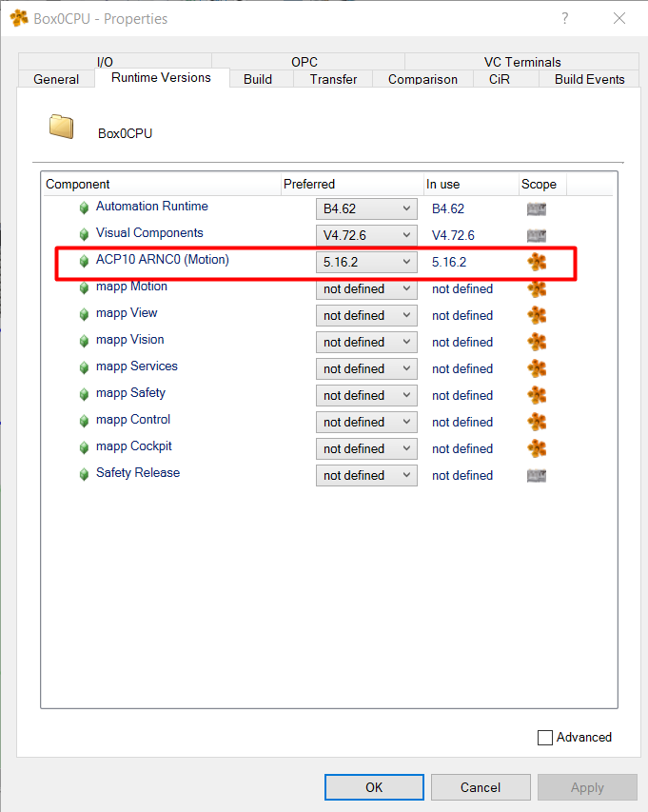Screen dimensions: 648x812
Task: Click the scope icon for Automation Runtime
Action: tap(537, 209)
